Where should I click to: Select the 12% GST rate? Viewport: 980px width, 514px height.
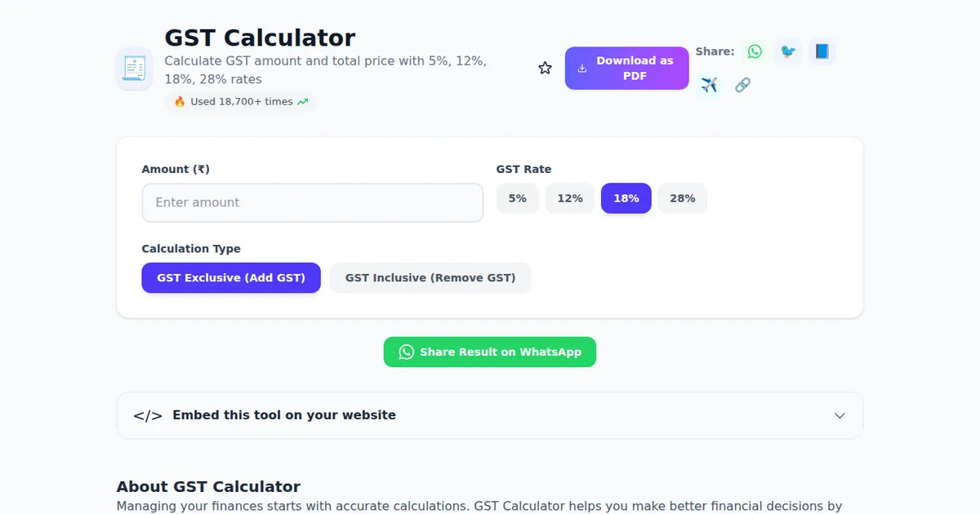pyautogui.click(x=570, y=198)
